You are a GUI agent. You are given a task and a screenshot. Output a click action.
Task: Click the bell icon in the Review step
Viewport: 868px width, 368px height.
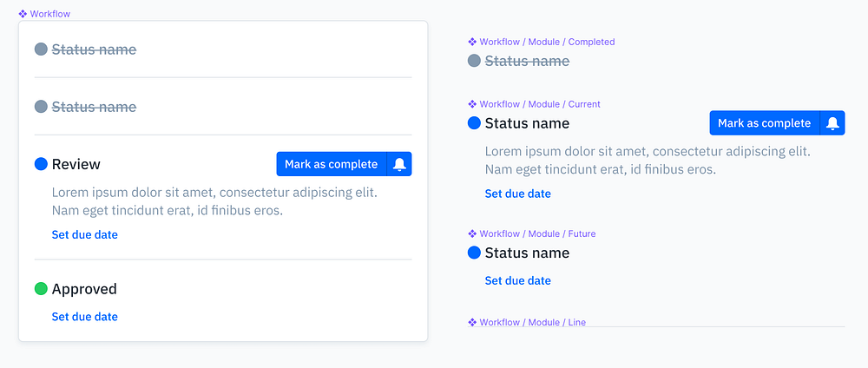click(399, 164)
